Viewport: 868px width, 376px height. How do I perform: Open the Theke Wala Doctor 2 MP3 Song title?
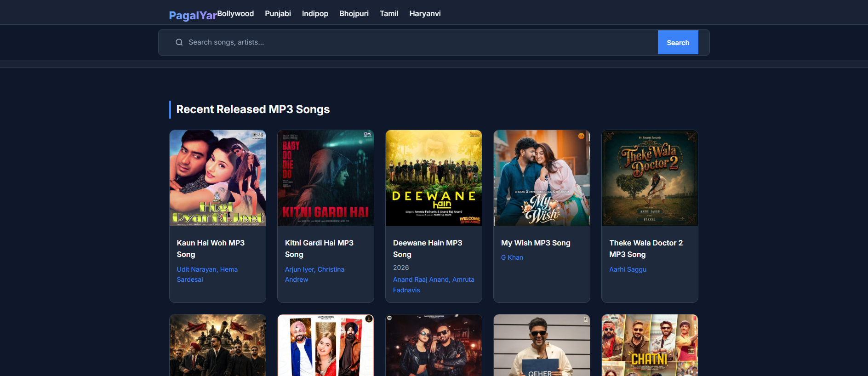[646, 249]
